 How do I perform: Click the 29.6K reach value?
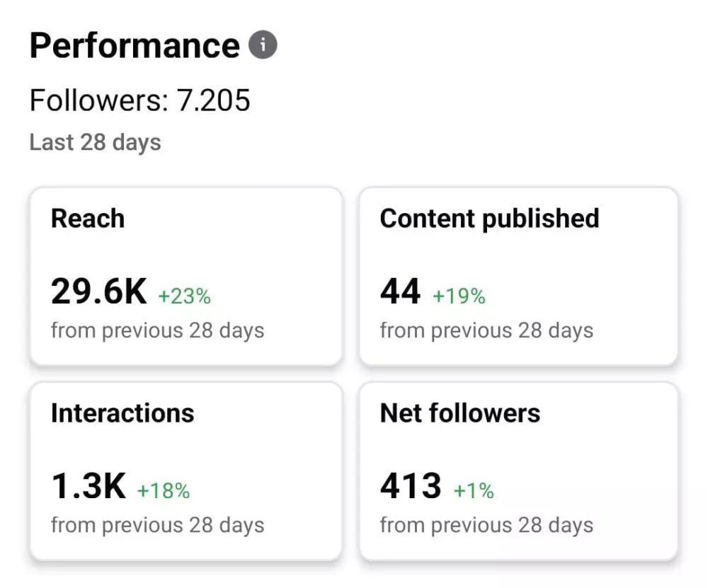pos(99,292)
